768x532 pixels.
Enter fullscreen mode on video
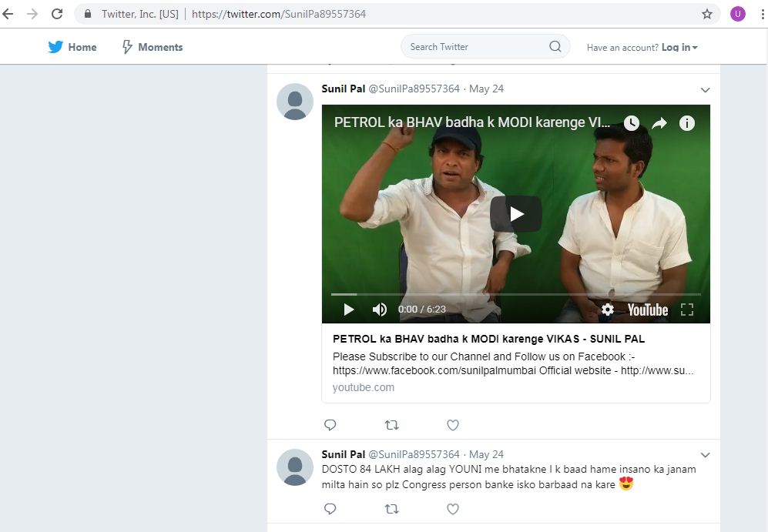click(x=687, y=309)
